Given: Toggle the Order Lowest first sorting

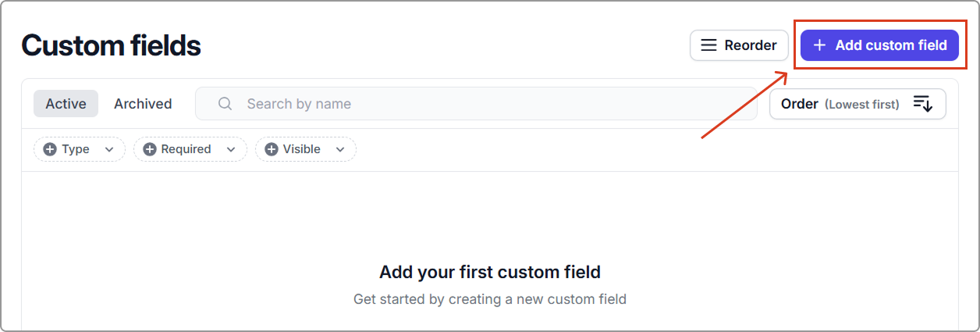Looking at the screenshot, I should pos(840,104).
